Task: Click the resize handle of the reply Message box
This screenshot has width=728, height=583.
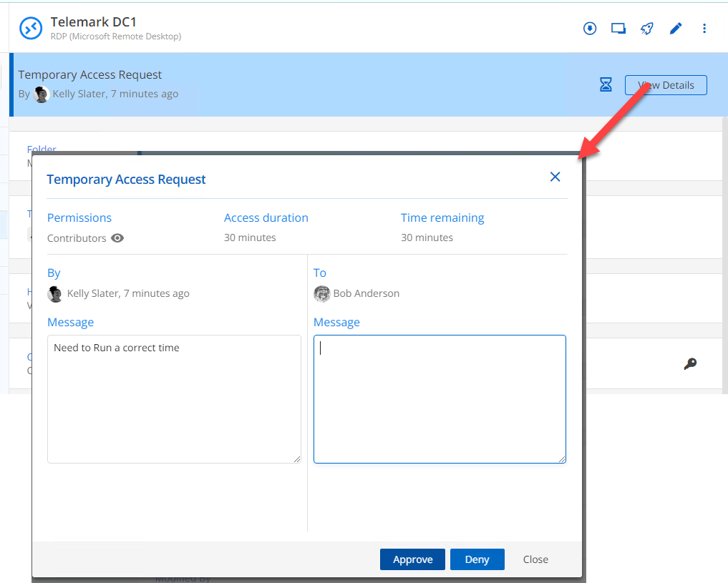Action: click(x=562, y=459)
